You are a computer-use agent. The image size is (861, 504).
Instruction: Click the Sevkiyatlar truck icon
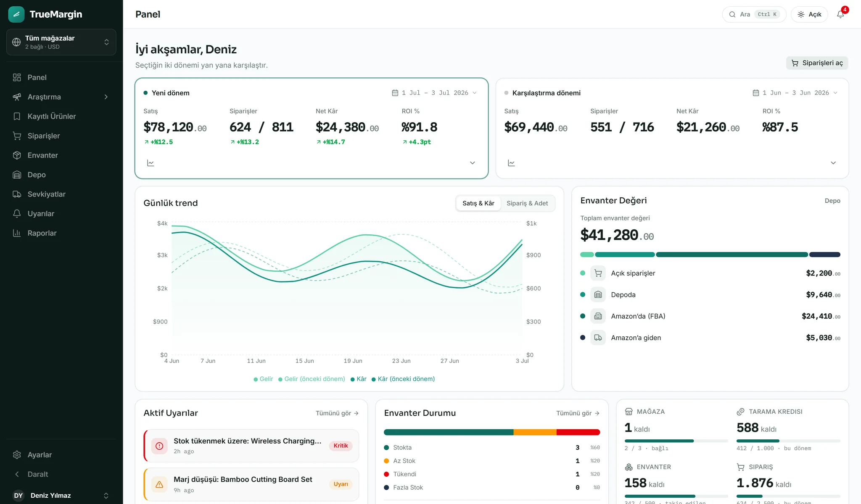pos(17,194)
